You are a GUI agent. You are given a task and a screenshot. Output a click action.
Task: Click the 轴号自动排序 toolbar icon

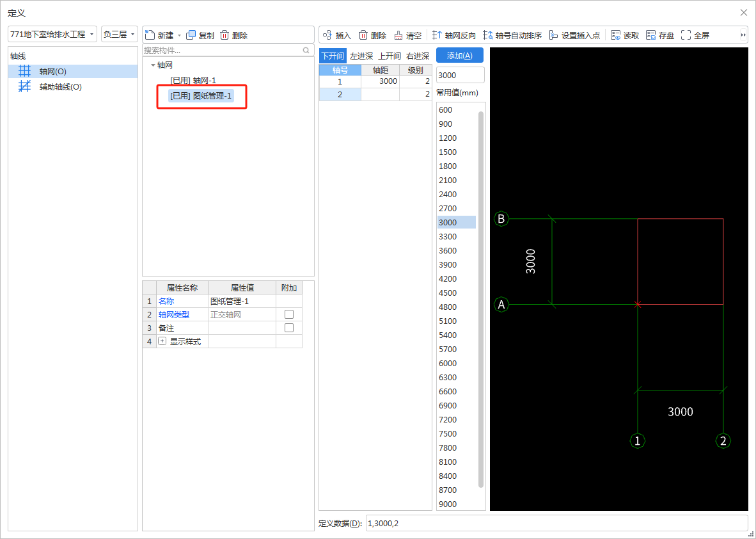[x=488, y=35]
